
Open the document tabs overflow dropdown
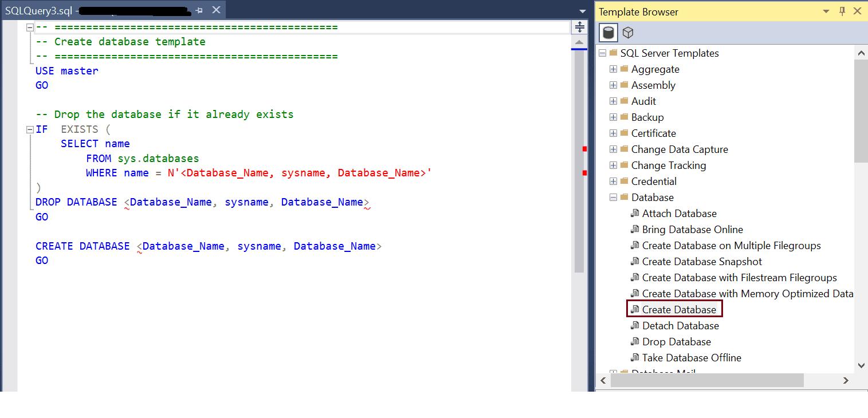[x=583, y=11]
